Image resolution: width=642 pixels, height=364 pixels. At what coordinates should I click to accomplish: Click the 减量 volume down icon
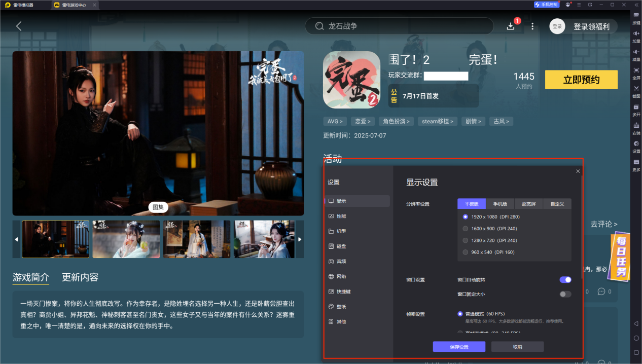coord(636,52)
